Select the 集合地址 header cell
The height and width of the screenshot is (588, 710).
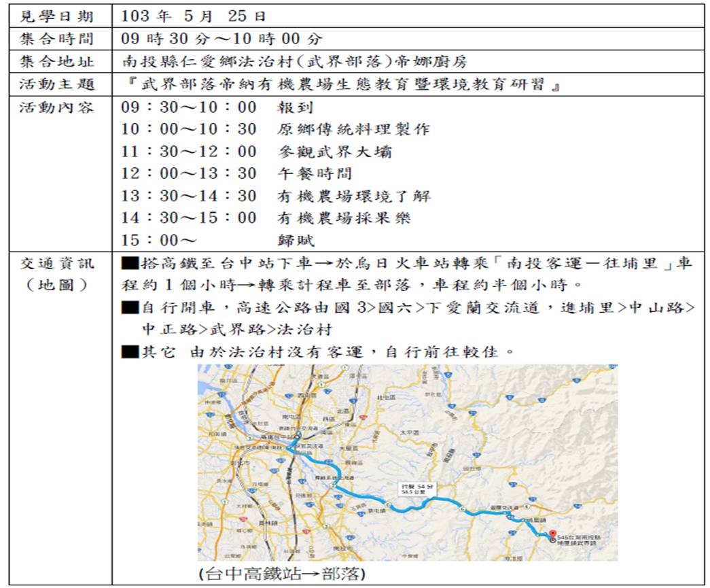point(57,62)
